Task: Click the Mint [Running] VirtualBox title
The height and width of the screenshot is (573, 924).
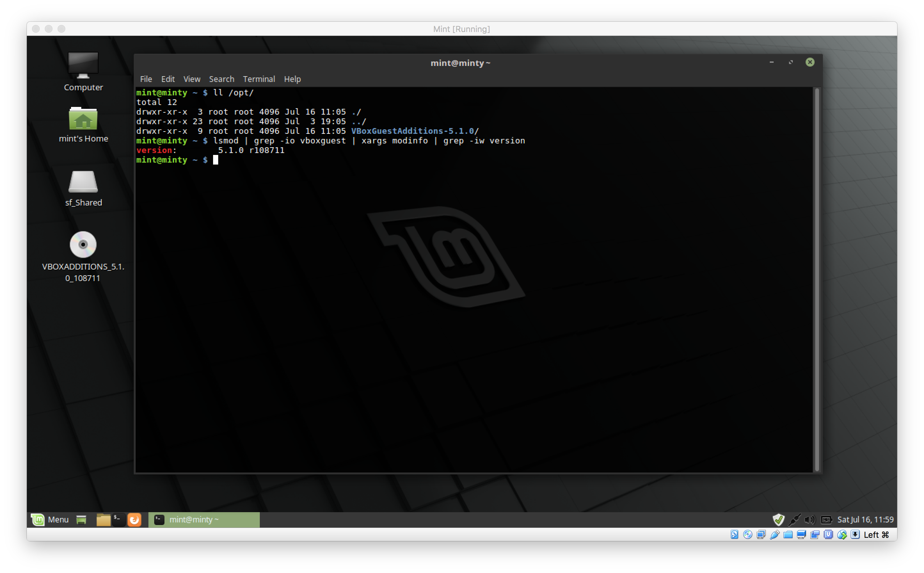Action: pyautogui.click(x=461, y=29)
